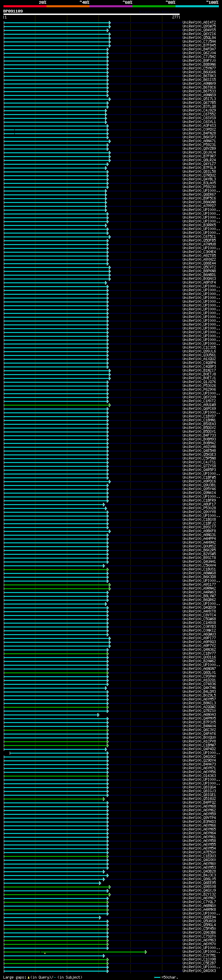This screenshot has width=222, height=980.
Task: Open hit UniRef100_Q5CVT2
Action: (199, 267)
